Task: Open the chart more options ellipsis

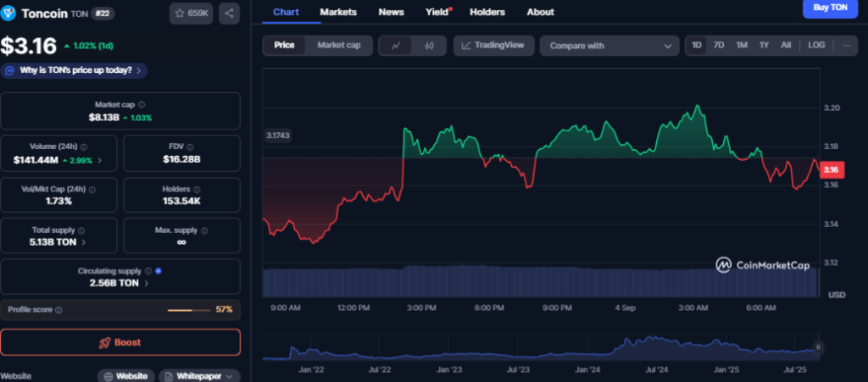Action: coord(846,46)
